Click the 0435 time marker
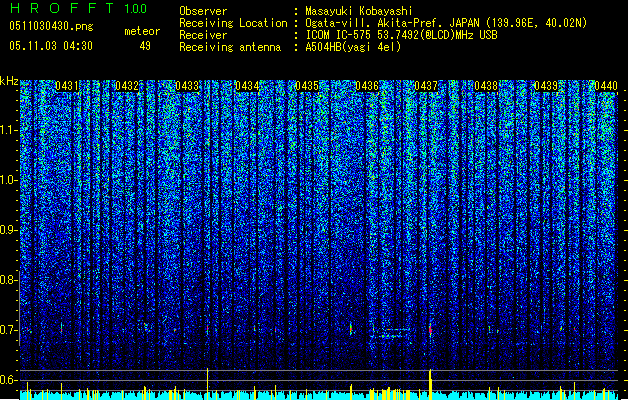The image size is (629, 400). (x=306, y=86)
